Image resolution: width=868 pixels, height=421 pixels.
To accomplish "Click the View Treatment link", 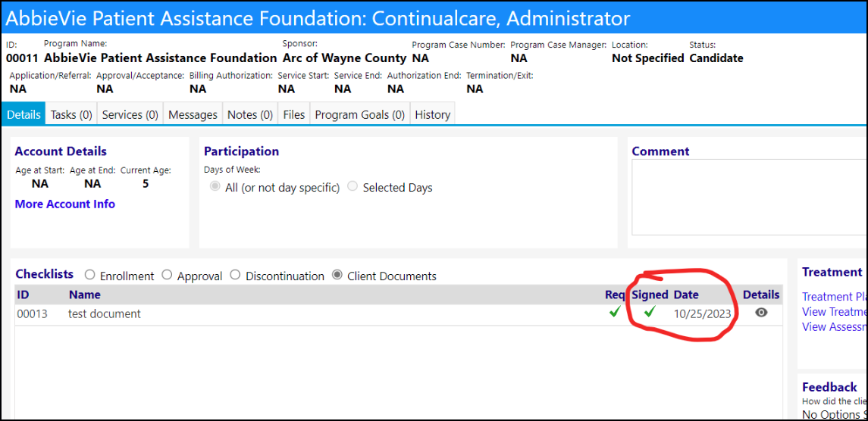I will click(835, 311).
